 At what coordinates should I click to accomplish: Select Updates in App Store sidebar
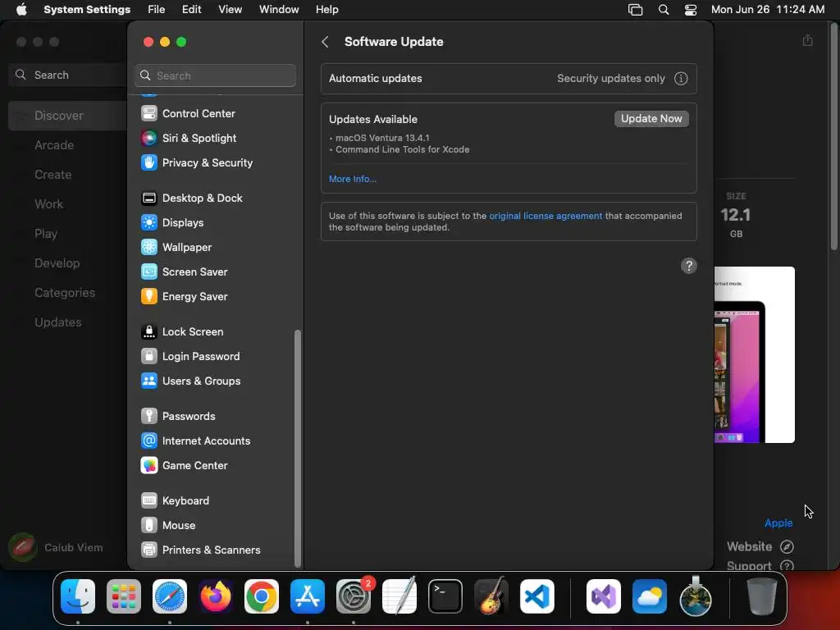(x=58, y=322)
